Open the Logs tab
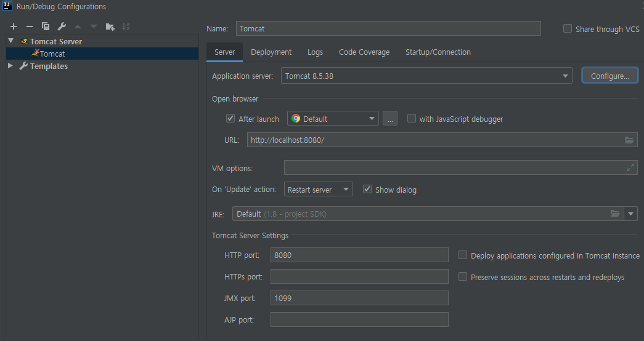Screen dimensions: 644x341 (315, 52)
